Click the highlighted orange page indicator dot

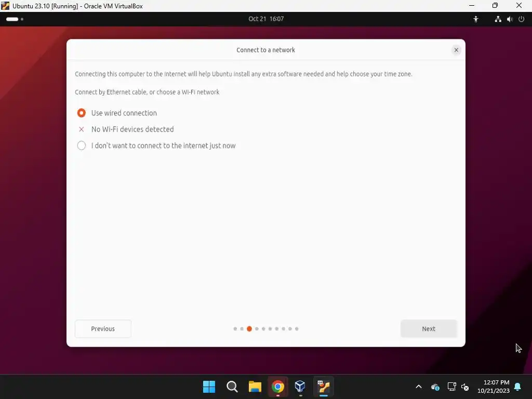249,328
